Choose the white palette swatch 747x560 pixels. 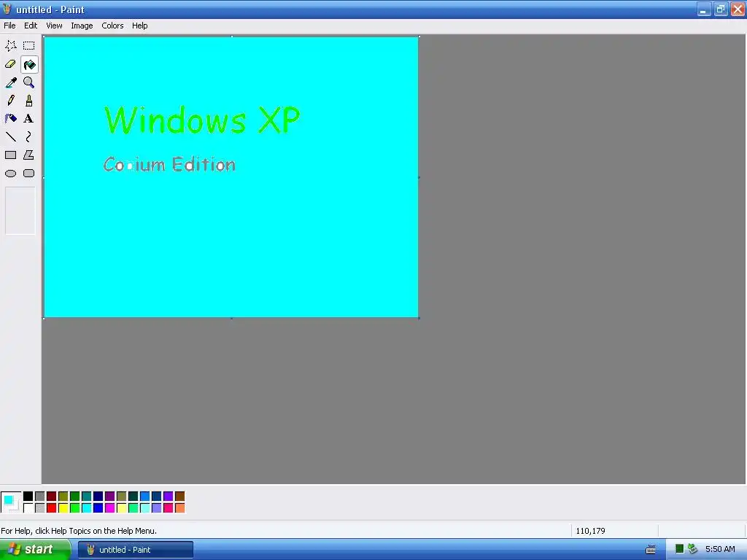28,508
